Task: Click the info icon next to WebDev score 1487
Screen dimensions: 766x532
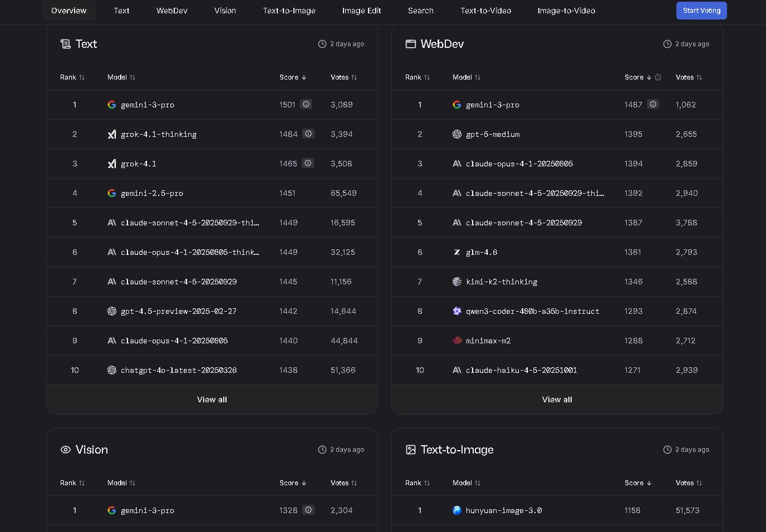Action: click(x=653, y=104)
